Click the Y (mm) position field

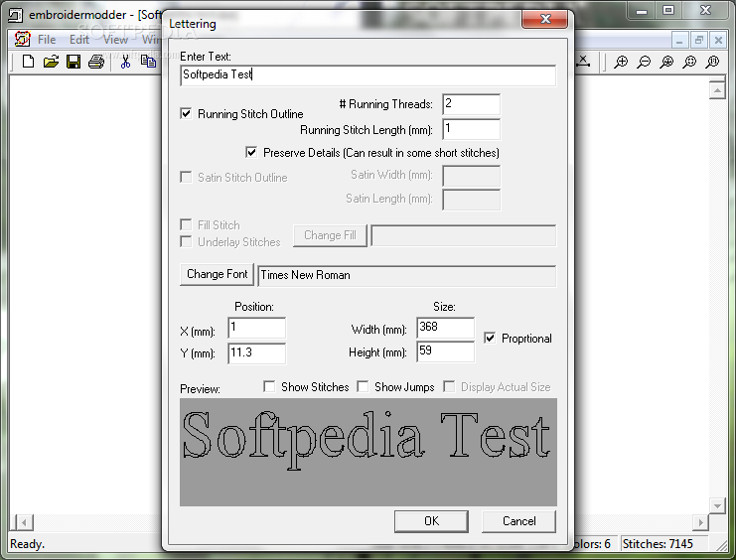pos(256,353)
